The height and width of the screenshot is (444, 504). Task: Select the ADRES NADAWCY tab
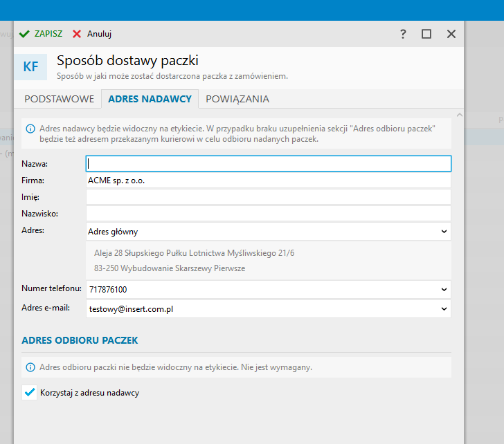pyautogui.click(x=150, y=99)
